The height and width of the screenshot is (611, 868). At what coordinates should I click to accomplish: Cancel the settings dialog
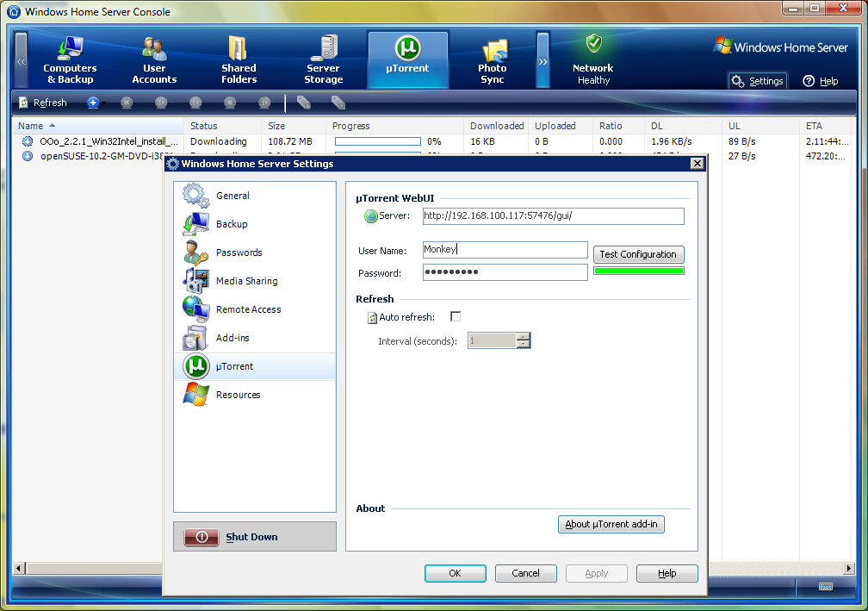(525, 573)
